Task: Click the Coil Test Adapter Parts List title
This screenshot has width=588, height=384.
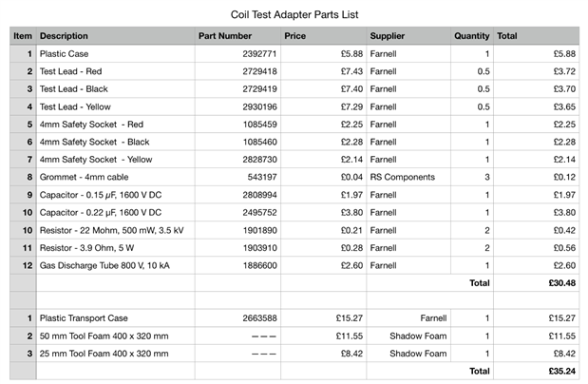Action: point(294,15)
